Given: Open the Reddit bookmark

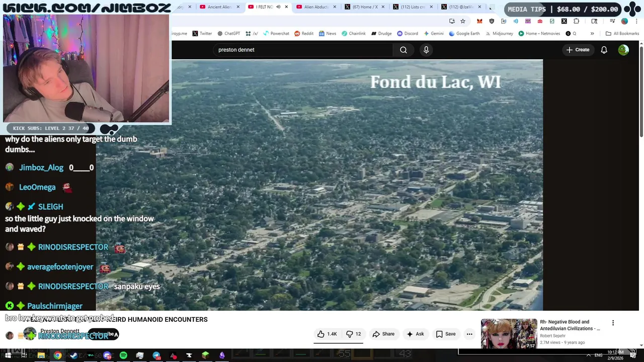Looking at the screenshot, I should point(304,34).
